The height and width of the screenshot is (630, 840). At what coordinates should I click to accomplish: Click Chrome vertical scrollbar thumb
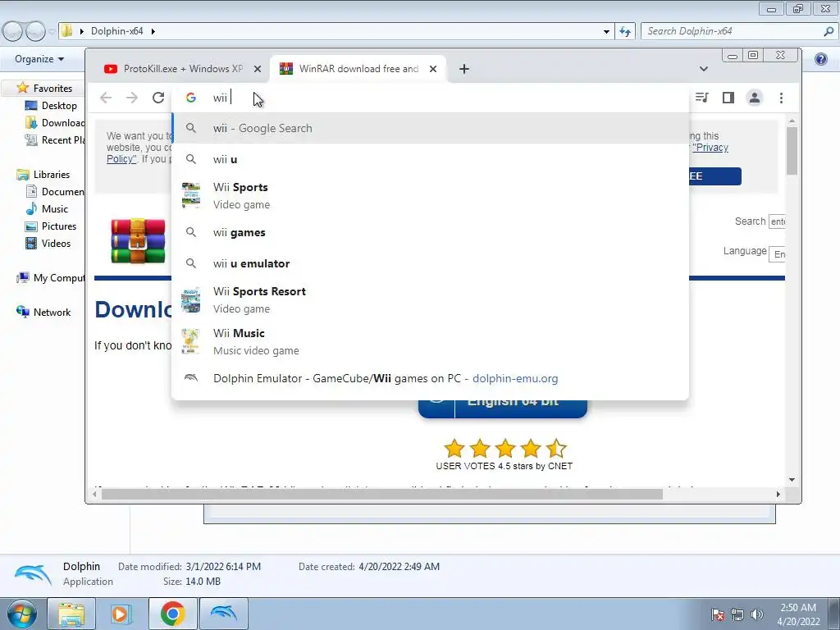click(x=792, y=151)
